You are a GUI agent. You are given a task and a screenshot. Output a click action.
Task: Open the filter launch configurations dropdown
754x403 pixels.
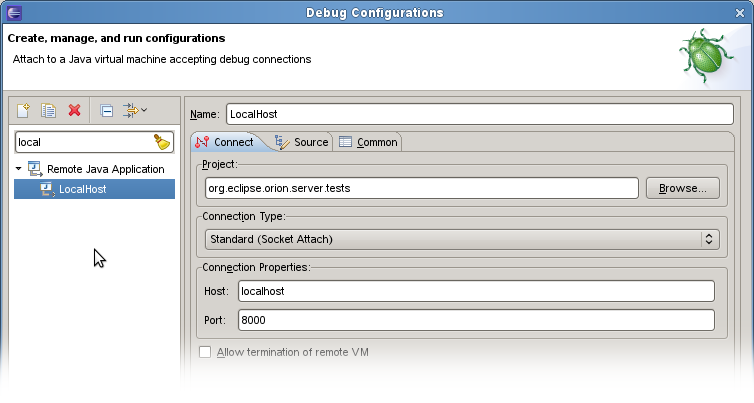[135, 111]
